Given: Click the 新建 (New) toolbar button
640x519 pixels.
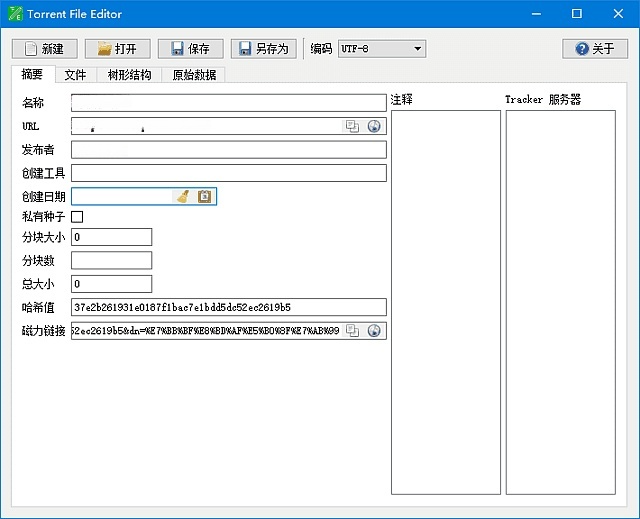Looking at the screenshot, I should click(44, 49).
